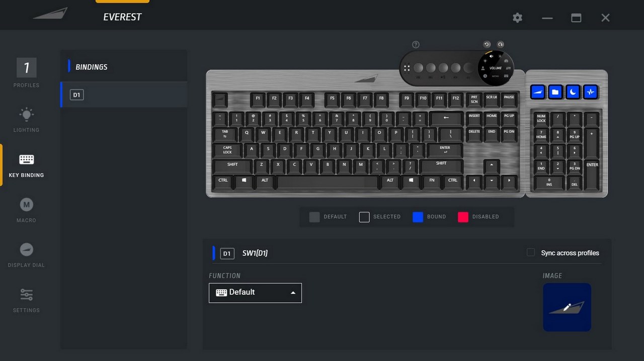Select the blue pulse waveform display key
Viewport: 644px width, 361px height.
tap(591, 93)
